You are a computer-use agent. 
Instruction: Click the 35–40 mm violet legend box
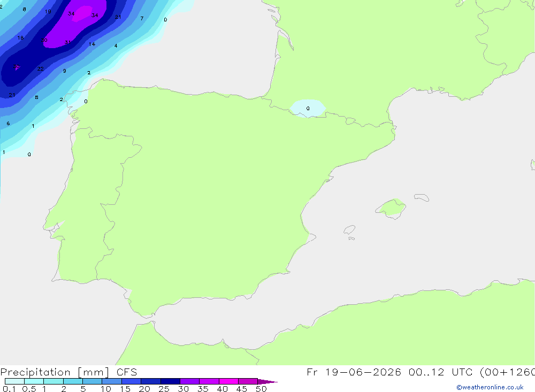(x=209, y=381)
